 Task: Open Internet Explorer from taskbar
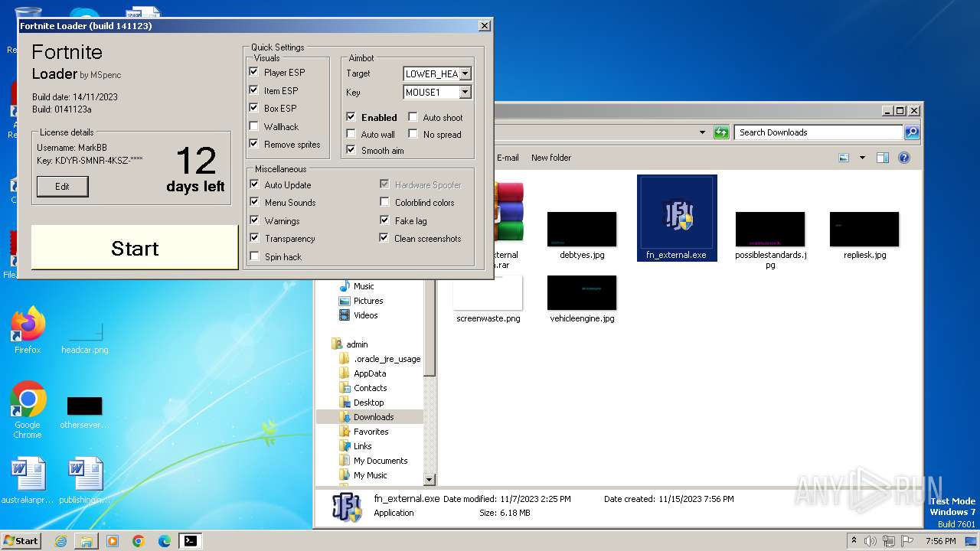click(60, 541)
